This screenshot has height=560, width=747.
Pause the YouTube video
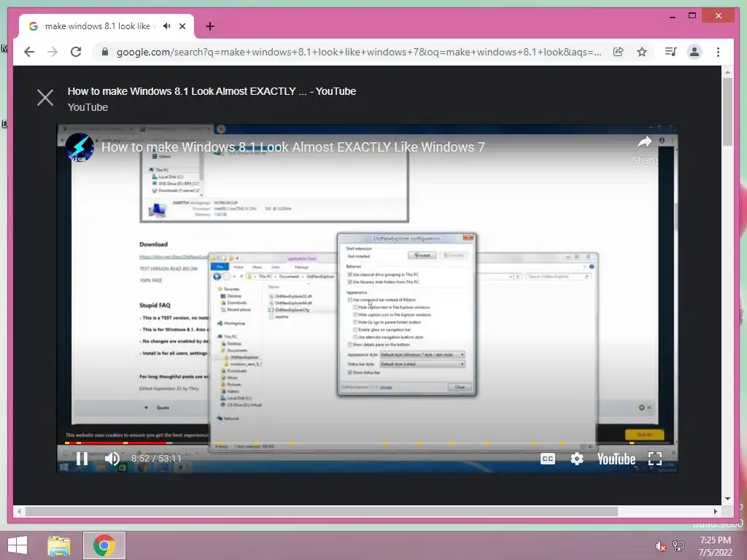pyautogui.click(x=82, y=459)
